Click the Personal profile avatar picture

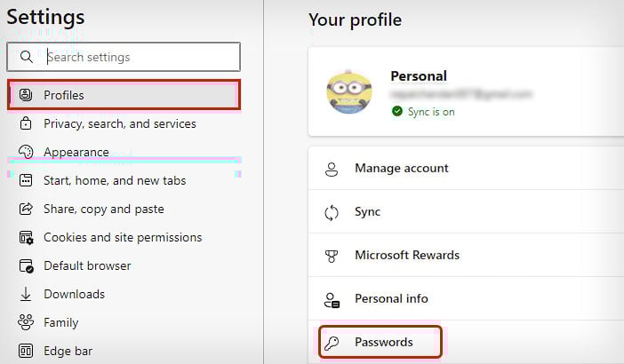pos(348,91)
